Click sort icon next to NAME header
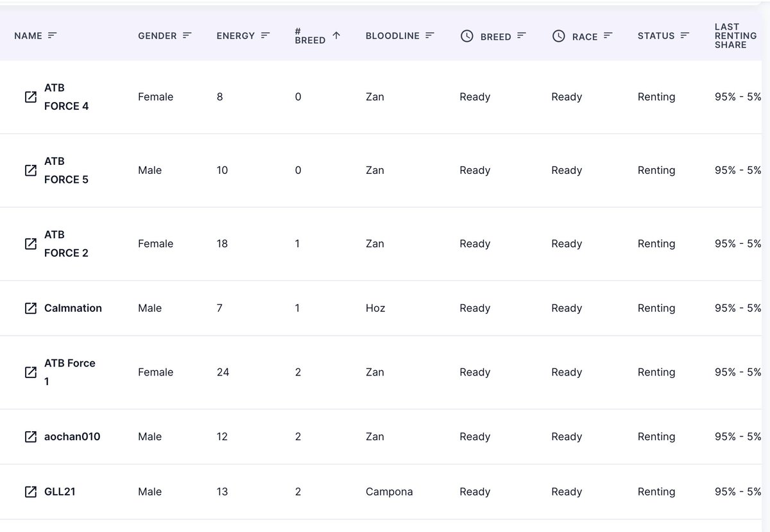Image resolution: width=770 pixels, height=532 pixels. tap(53, 36)
